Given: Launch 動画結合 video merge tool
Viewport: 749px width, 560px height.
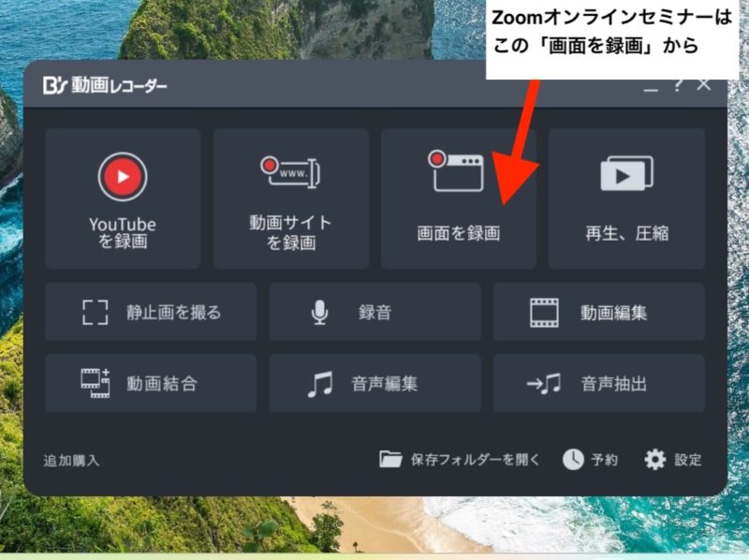Looking at the screenshot, I should 151,383.
